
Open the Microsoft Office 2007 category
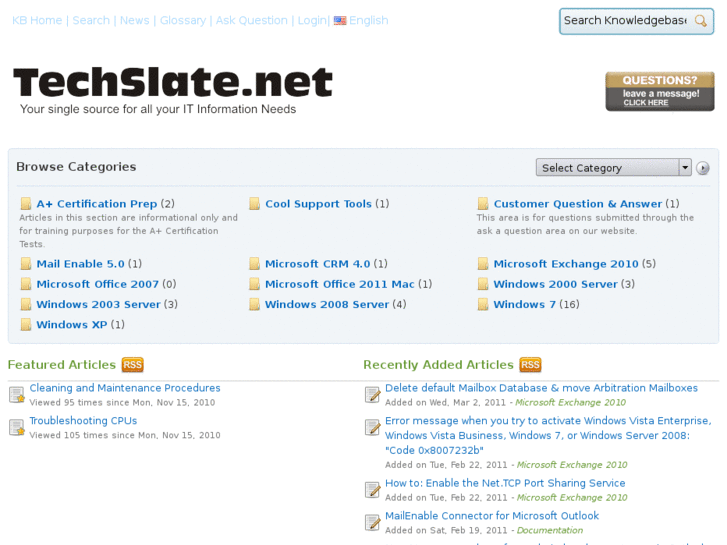(98, 284)
